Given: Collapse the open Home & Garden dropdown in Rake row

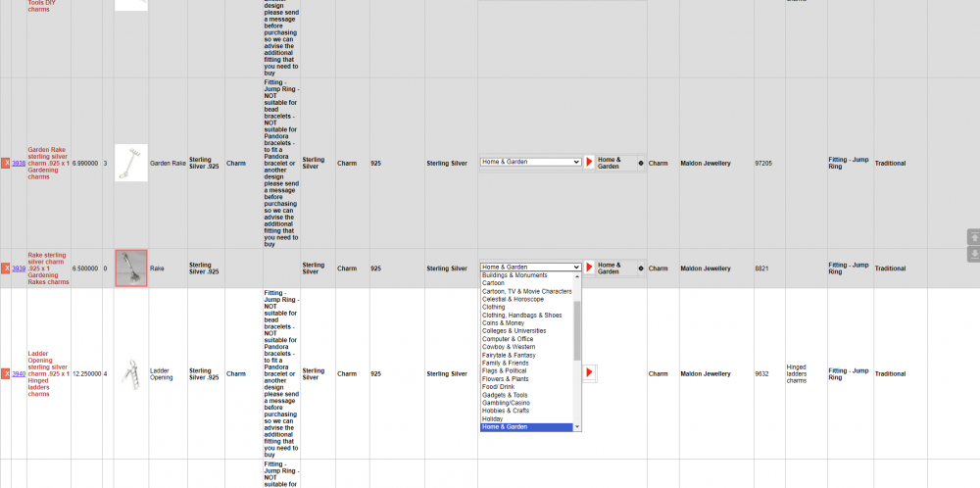Looking at the screenshot, I should click(x=530, y=267).
